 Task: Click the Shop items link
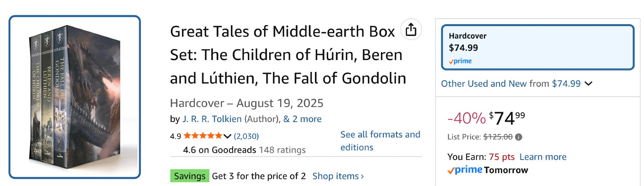point(338,176)
